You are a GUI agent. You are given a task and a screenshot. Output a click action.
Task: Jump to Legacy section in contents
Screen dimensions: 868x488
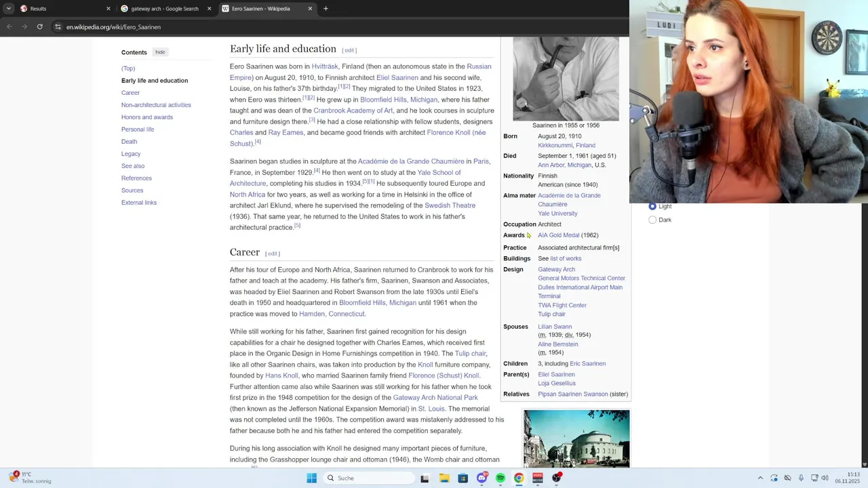[131, 154]
